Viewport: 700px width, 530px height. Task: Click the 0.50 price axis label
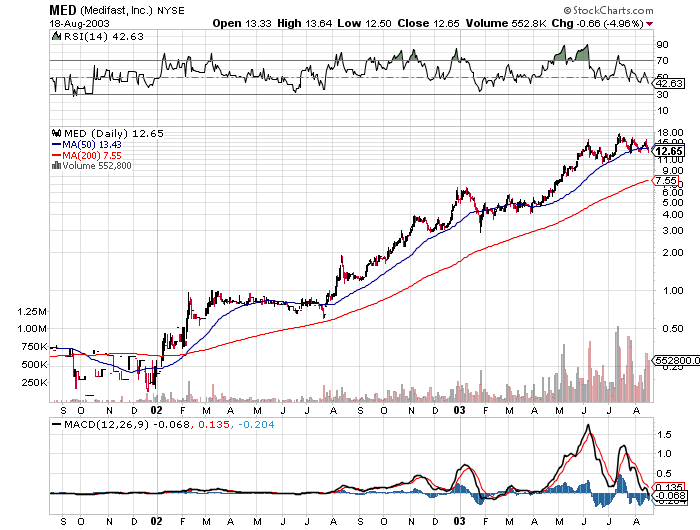tap(673, 329)
